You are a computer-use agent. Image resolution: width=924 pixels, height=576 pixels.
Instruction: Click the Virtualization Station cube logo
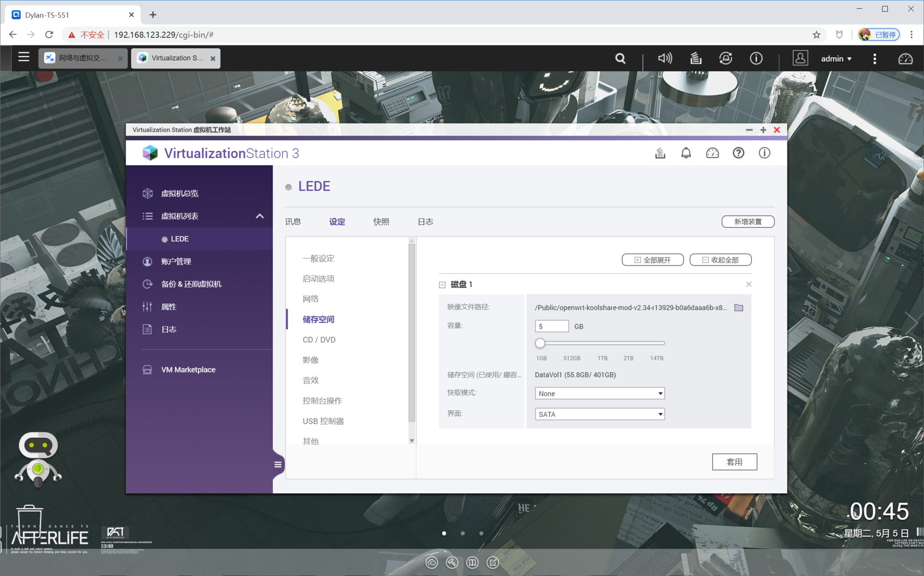(x=150, y=153)
